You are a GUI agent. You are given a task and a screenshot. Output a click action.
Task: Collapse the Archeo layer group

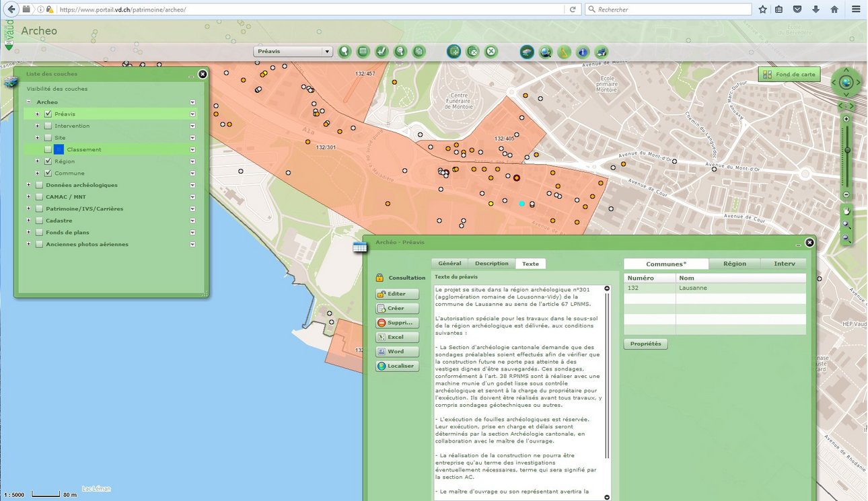[28, 102]
